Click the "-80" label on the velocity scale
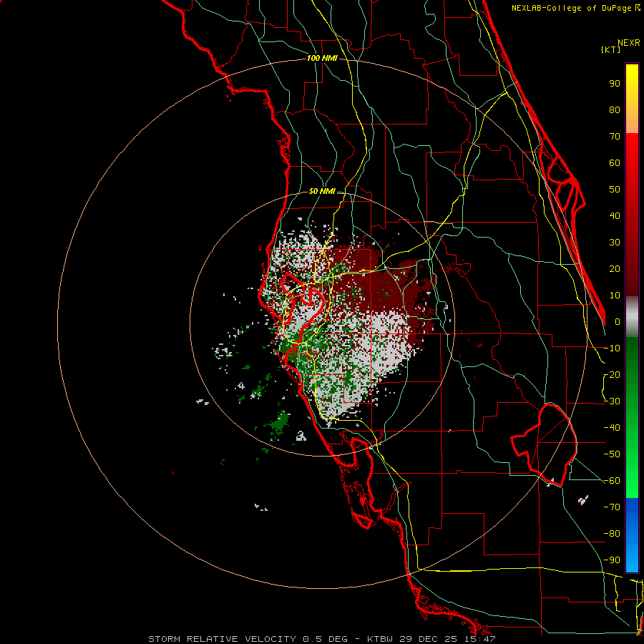Image resolution: width=644 pixels, height=644 pixels. (x=612, y=534)
